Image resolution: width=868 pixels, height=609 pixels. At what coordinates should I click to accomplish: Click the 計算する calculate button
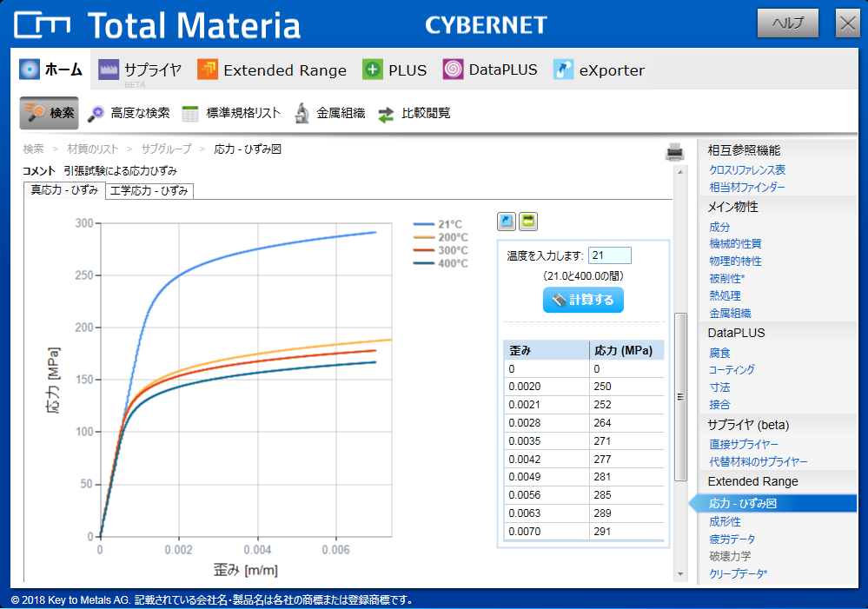pyautogui.click(x=584, y=300)
